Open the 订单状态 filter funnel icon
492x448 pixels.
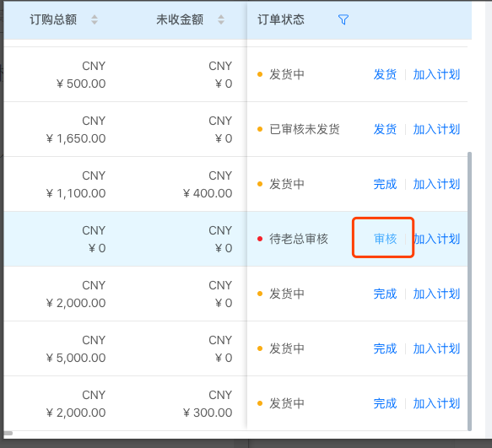tap(343, 19)
